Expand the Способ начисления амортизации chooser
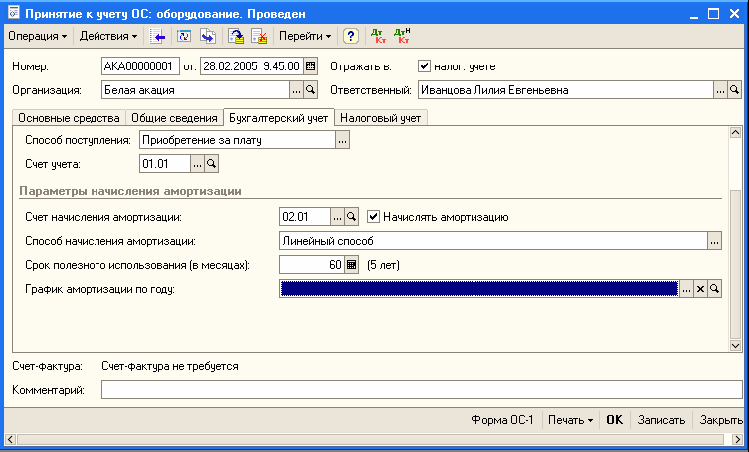This screenshot has width=749, height=452. (x=714, y=241)
